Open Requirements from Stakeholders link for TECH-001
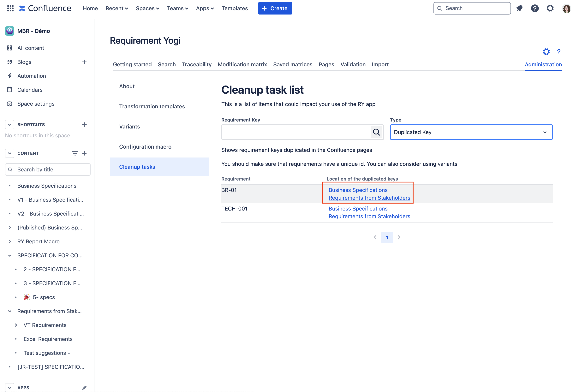The width and height of the screenshot is (579, 392). point(369,216)
